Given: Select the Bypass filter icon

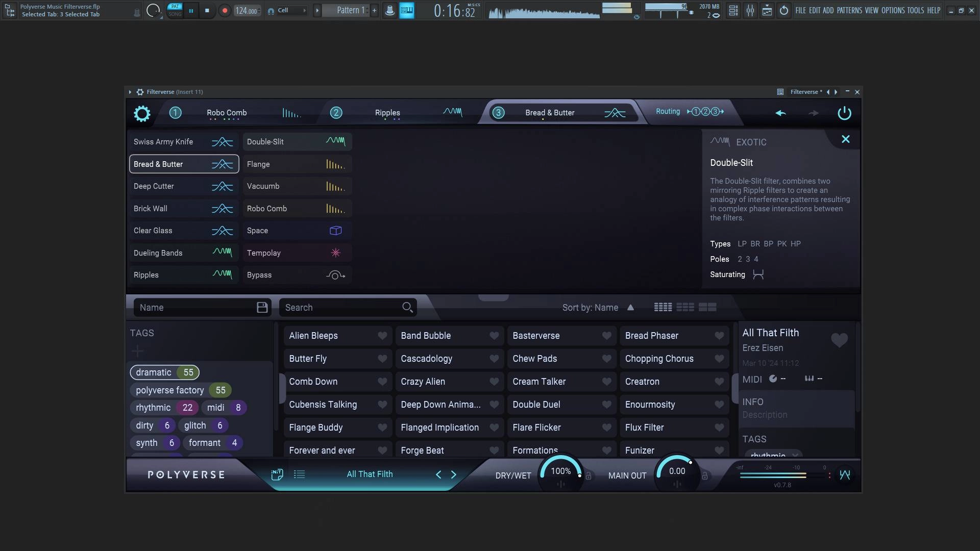Looking at the screenshot, I should click(335, 275).
